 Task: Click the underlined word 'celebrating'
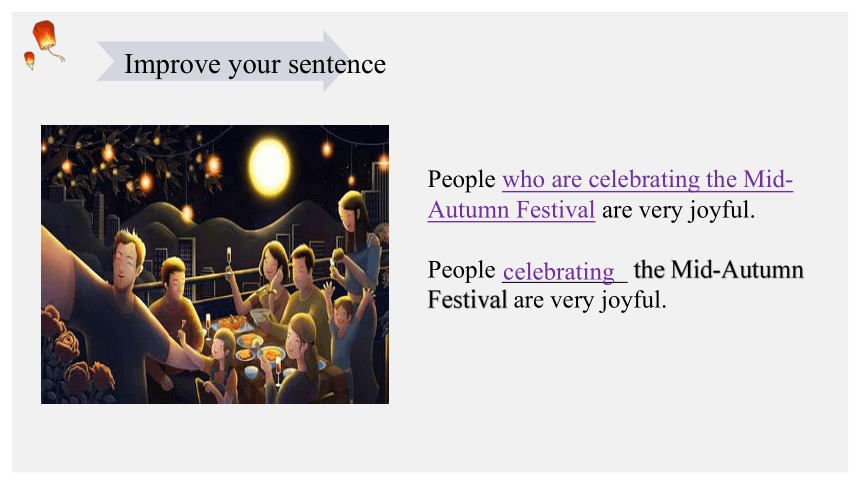coord(559,271)
